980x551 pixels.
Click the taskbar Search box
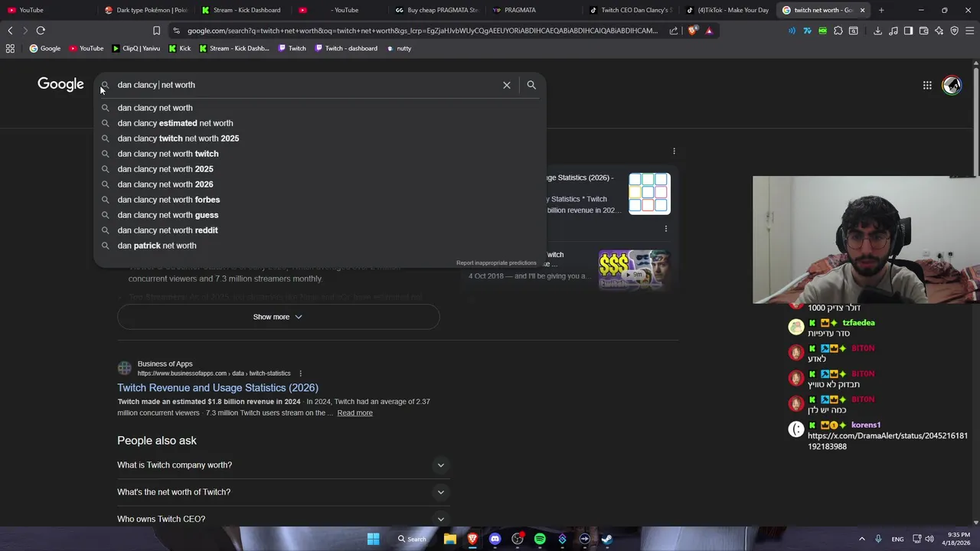point(411,539)
